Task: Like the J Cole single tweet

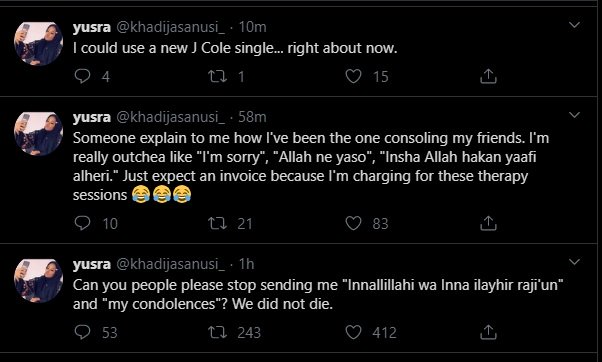Action: (353, 76)
